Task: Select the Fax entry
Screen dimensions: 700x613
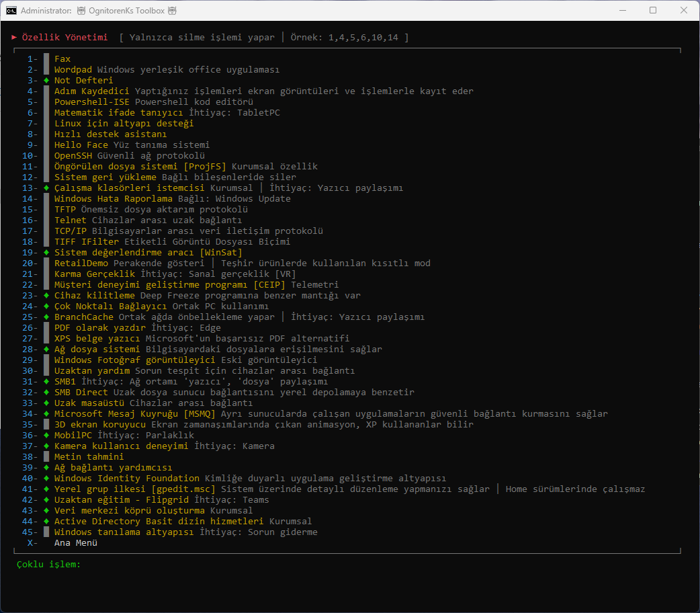Action: tap(62, 59)
